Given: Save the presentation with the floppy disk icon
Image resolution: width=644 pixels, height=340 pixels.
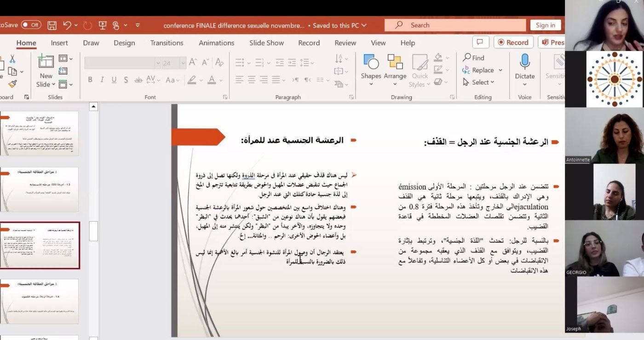Looking at the screenshot, I should pyautogui.click(x=52, y=25).
